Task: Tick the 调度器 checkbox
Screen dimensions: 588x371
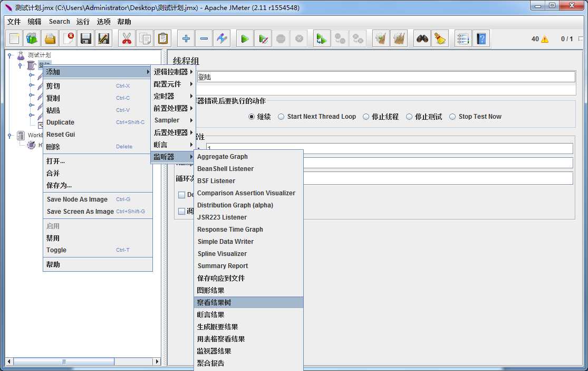Action: tap(181, 211)
